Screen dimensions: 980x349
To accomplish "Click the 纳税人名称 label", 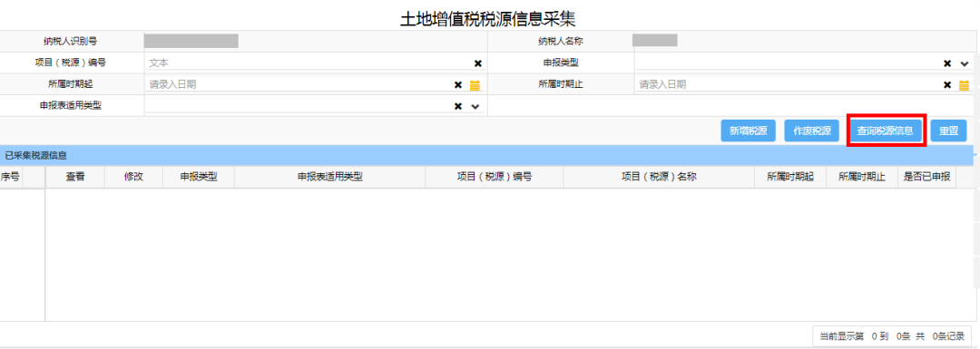I will point(561,41).
